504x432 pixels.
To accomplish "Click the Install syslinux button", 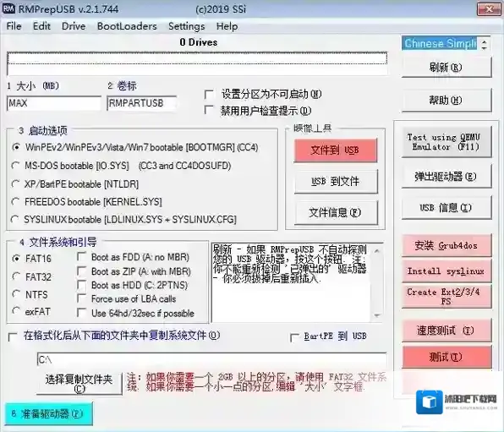I will click(x=446, y=271).
